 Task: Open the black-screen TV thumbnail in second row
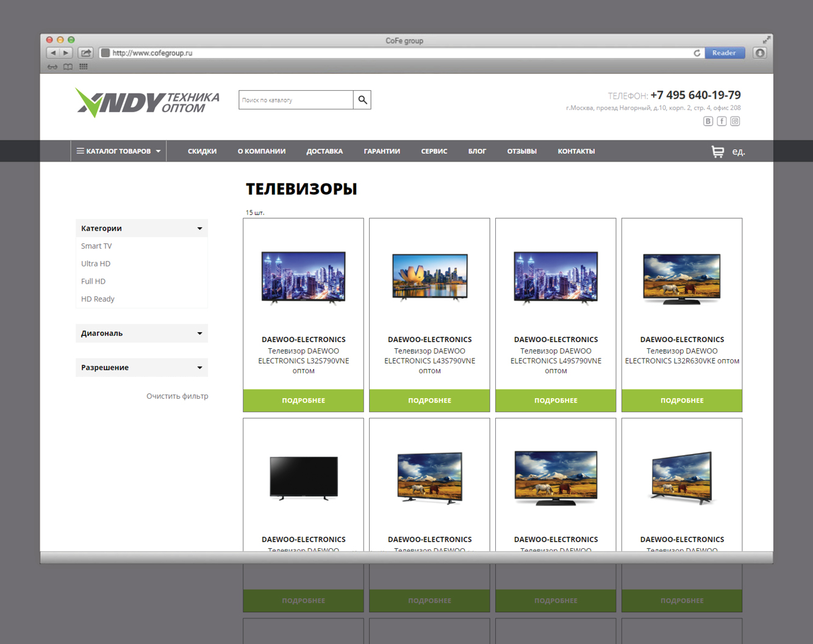pyautogui.click(x=304, y=478)
